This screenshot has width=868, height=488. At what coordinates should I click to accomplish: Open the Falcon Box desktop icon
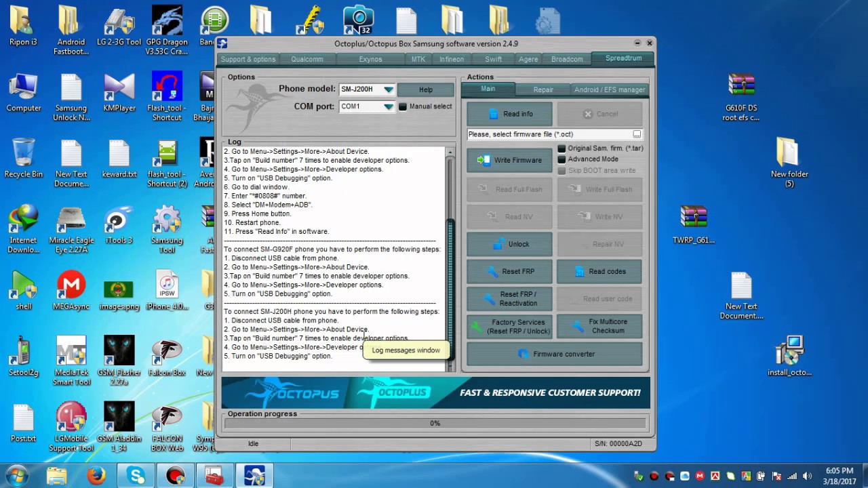point(167,357)
